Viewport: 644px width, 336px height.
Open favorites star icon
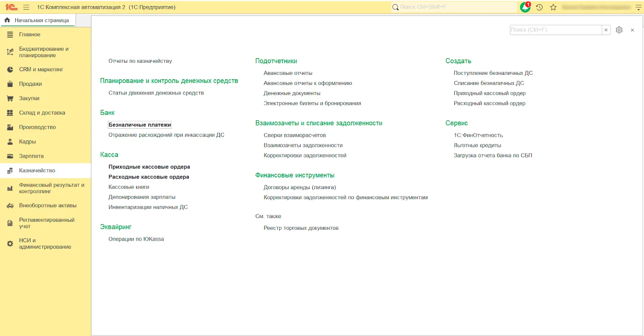click(x=553, y=7)
